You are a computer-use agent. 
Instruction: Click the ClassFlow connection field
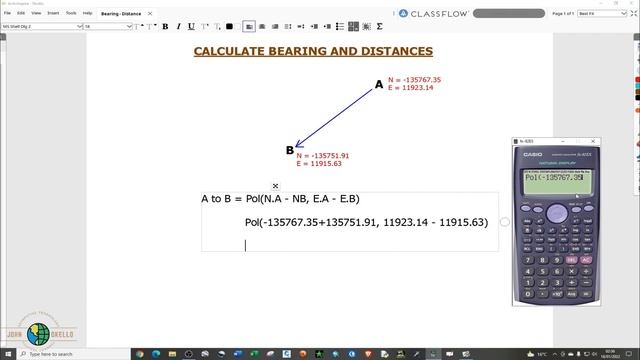click(509, 13)
